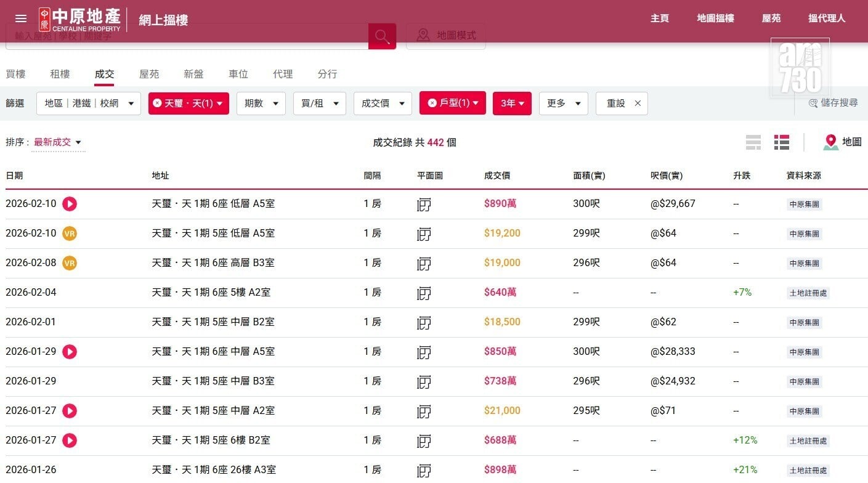The height and width of the screenshot is (483, 868).
Task: Change sort order 最新成交 dropdown
Action: 57,143
